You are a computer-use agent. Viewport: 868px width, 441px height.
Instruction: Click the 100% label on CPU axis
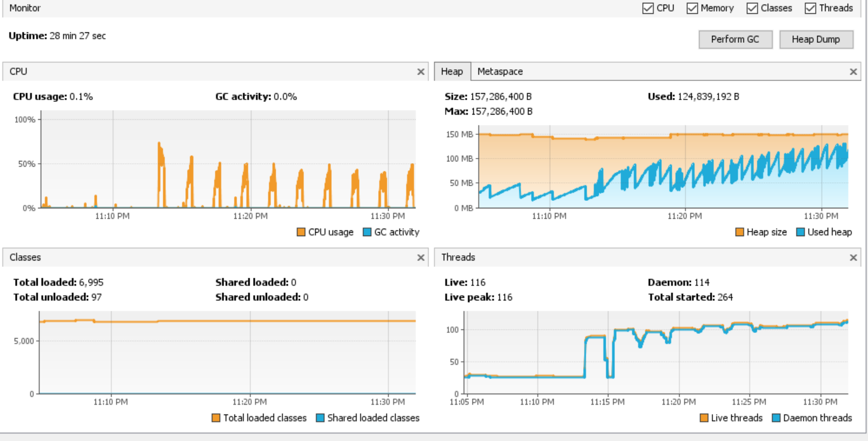pos(24,120)
